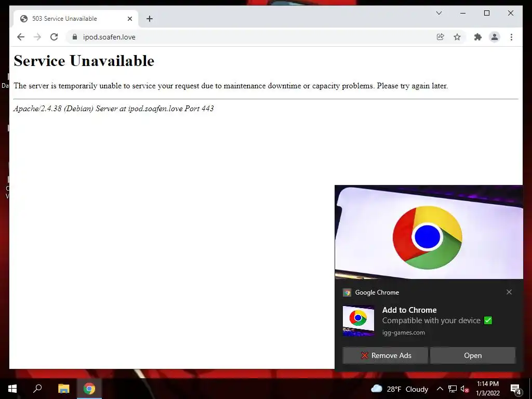The width and height of the screenshot is (532, 399).
Task: Click the 'Service Unavailable' heading
Action: tap(84, 61)
